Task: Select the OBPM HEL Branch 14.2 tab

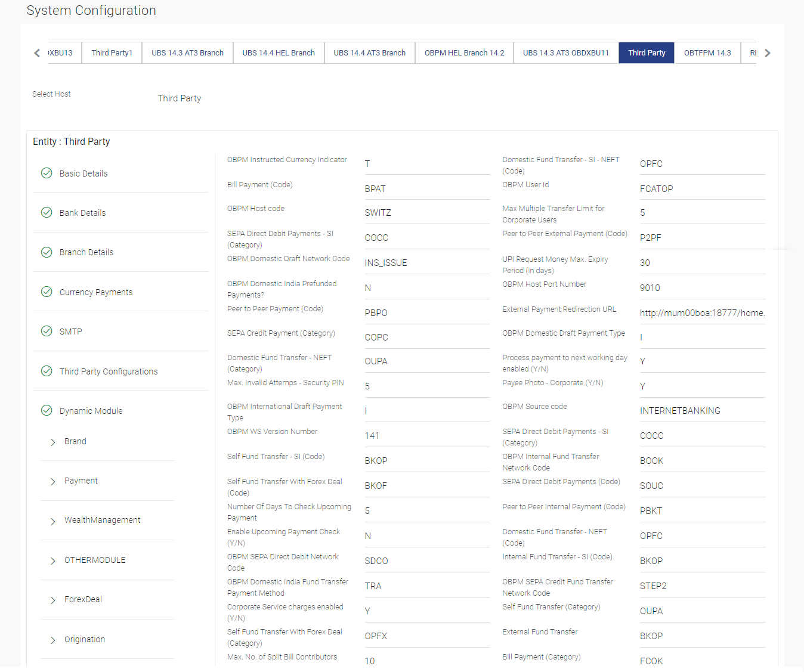Action: (x=464, y=53)
